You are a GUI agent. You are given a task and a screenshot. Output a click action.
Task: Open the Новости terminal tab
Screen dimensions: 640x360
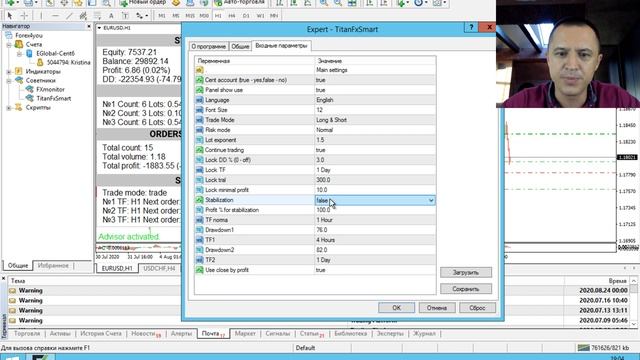pos(146,334)
